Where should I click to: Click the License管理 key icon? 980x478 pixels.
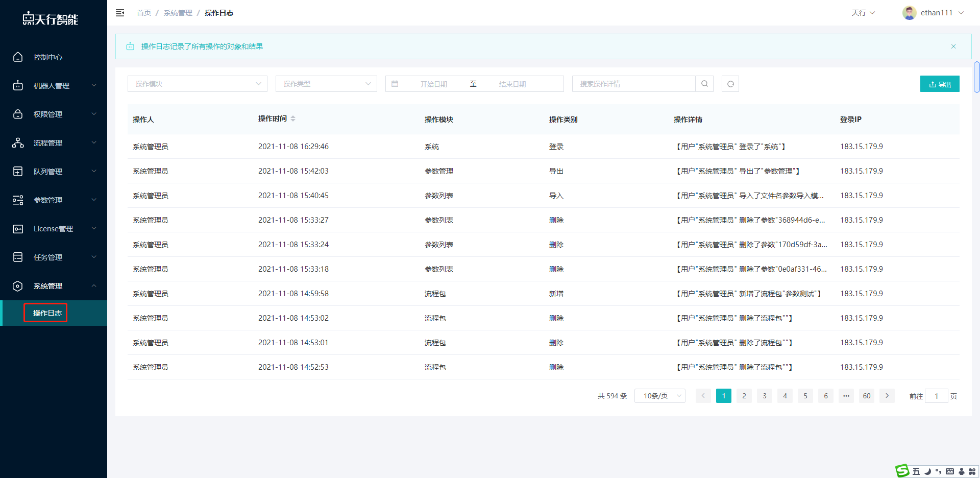[x=18, y=229]
